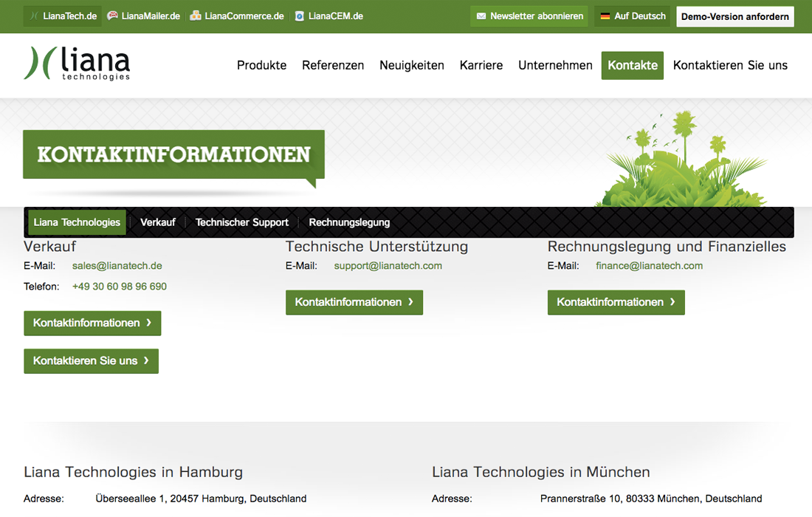Call the sales phone number +49 30 60 98 96 690
Image resolution: width=812 pixels, height=517 pixels.
120,287
